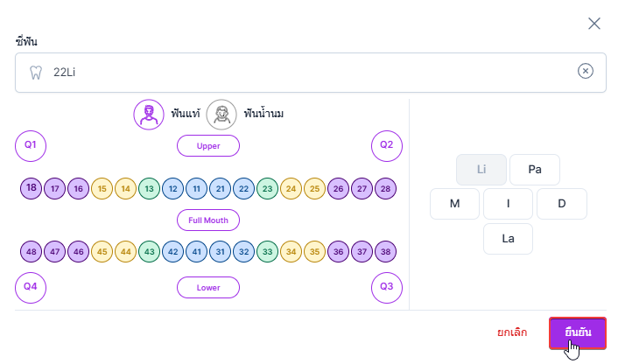The height and width of the screenshot is (364, 618).
Task: Click the ซี่ฟัน text input field
Action: click(x=306, y=73)
